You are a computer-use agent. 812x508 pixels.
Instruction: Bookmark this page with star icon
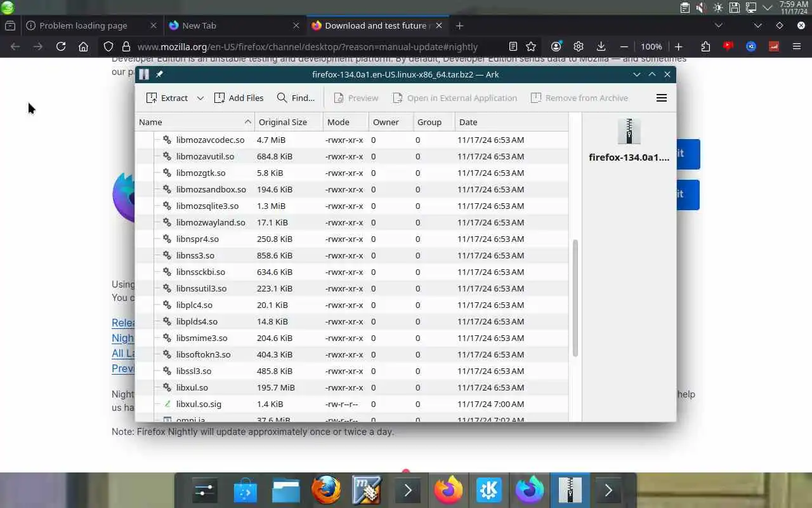click(x=531, y=46)
